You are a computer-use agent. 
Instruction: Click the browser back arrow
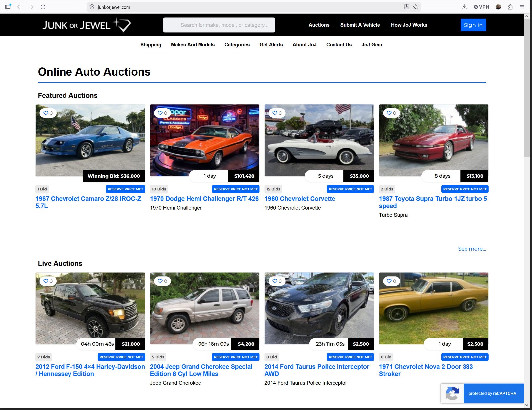coord(19,7)
